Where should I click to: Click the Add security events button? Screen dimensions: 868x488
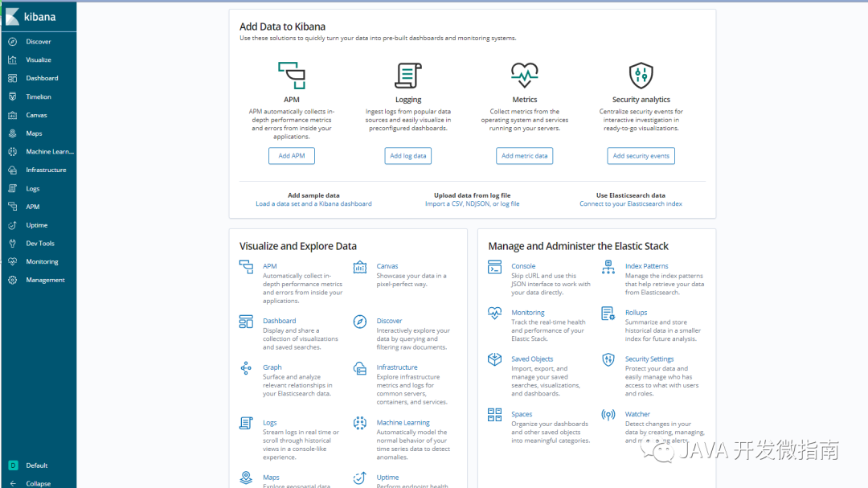click(x=641, y=156)
